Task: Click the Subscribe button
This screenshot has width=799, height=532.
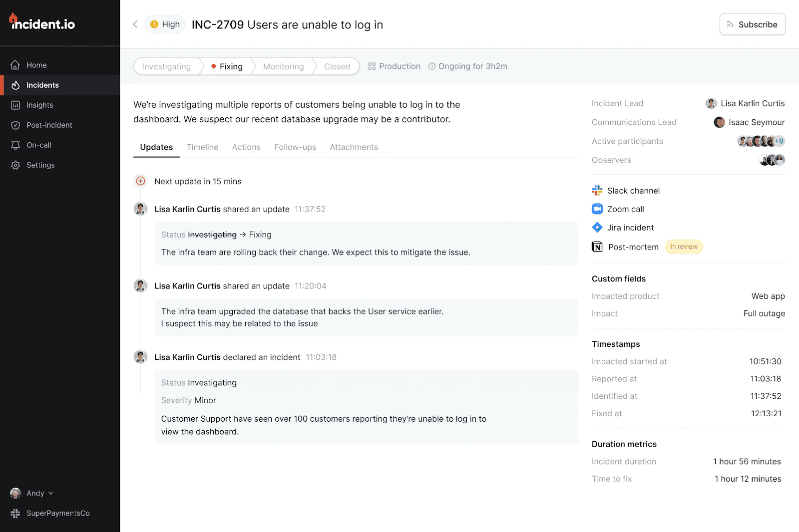Action: (x=752, y=24)
